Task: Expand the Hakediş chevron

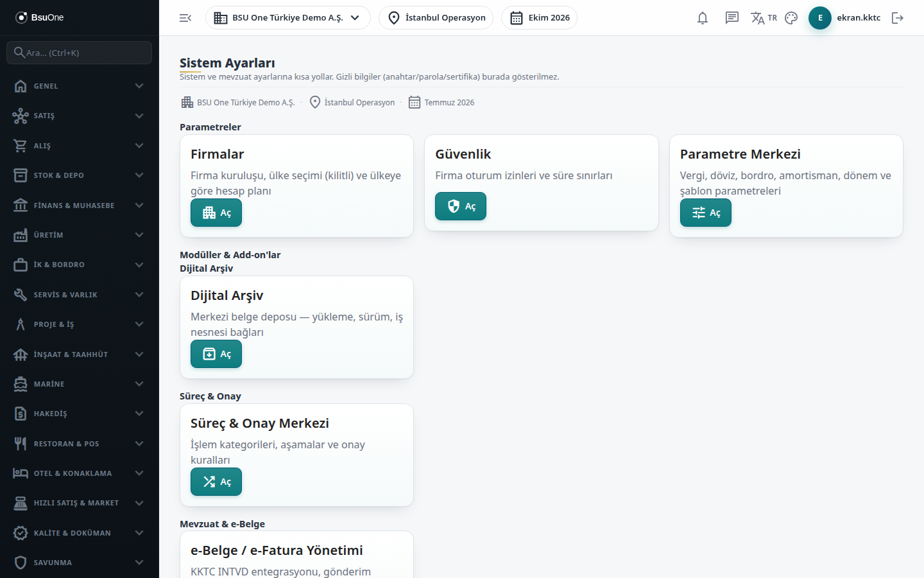Action: pos(139,414)
